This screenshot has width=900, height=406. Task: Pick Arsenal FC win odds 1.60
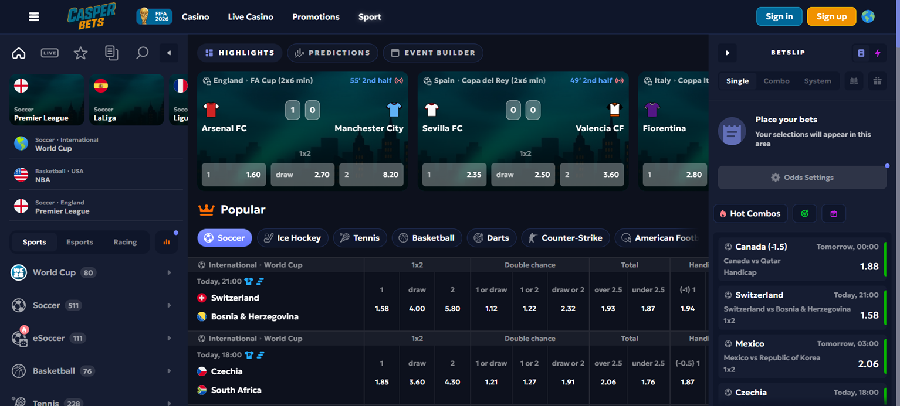coord(234,175)
